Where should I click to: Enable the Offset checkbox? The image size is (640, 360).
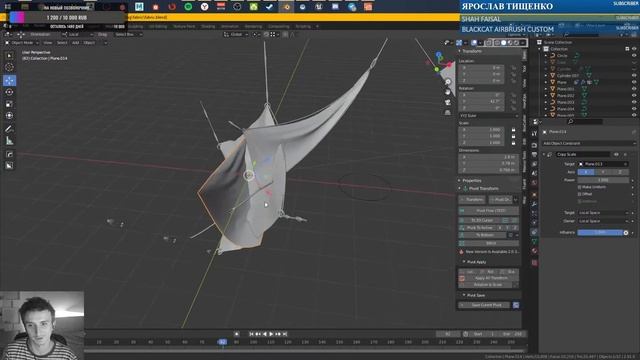[x=580, y=194]
